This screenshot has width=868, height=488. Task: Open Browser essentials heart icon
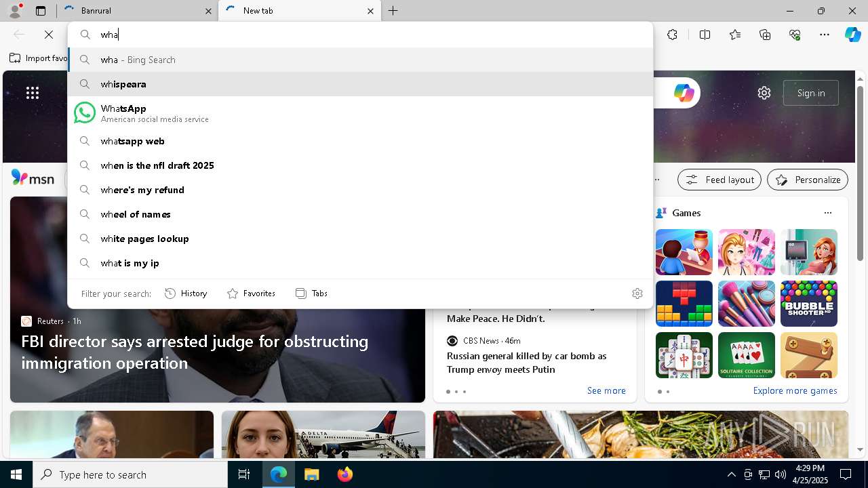coord(795,35)
